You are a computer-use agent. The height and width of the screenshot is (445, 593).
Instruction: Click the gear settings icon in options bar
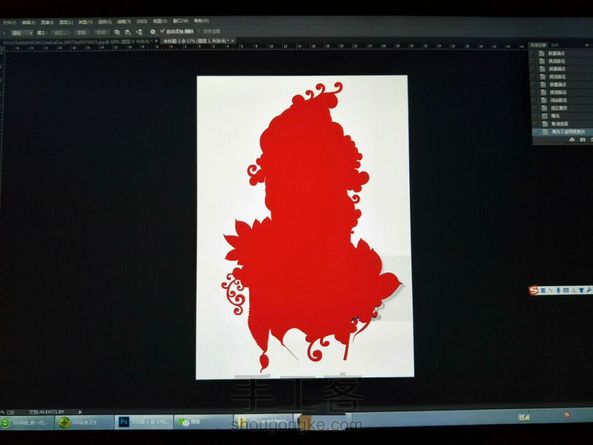pos(153,32)
